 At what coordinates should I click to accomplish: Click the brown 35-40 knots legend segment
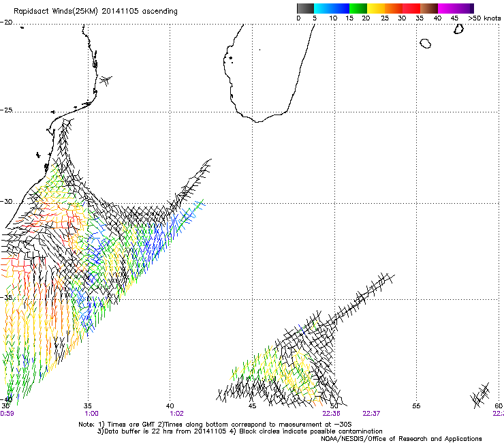[429, 8]
